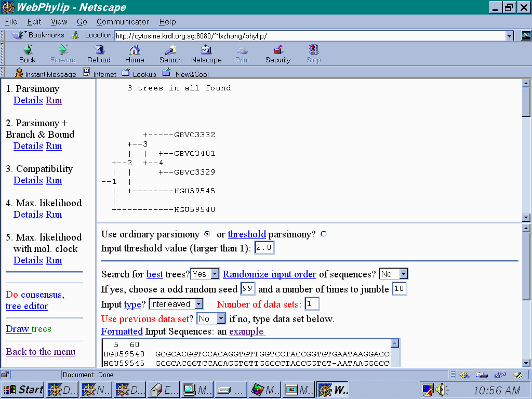Image resolution: width=532 pixels, height=399 pixels.
Task: Open the Communicator menu
Action: (x=123, y=22)
